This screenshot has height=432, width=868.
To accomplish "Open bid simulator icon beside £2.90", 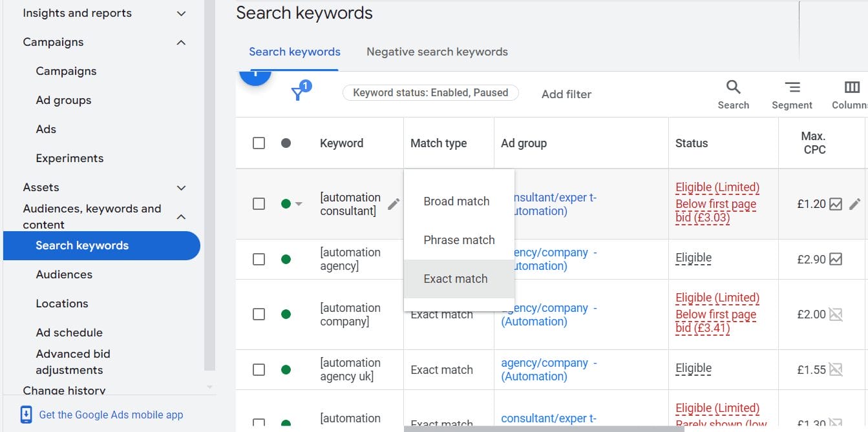I will (x=836, y=259).
